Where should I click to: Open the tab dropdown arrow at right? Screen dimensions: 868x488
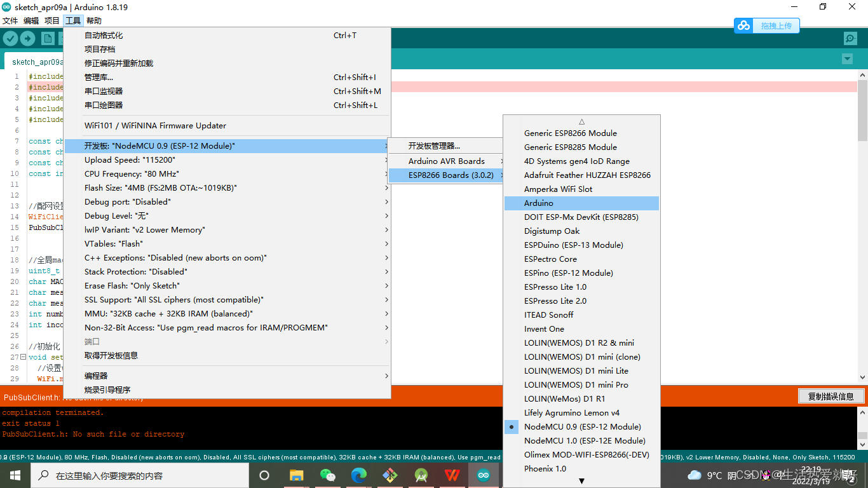point(846,59)
